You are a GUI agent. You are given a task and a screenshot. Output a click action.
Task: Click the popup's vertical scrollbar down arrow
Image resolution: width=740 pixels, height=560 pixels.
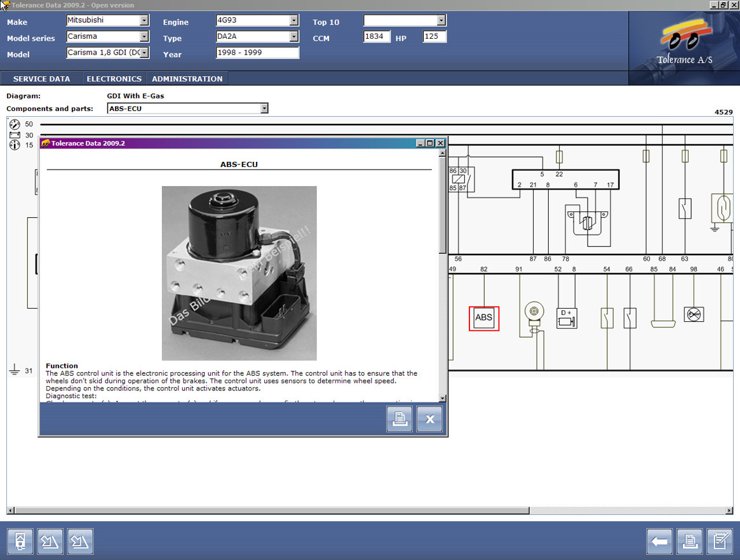[442, 398]
